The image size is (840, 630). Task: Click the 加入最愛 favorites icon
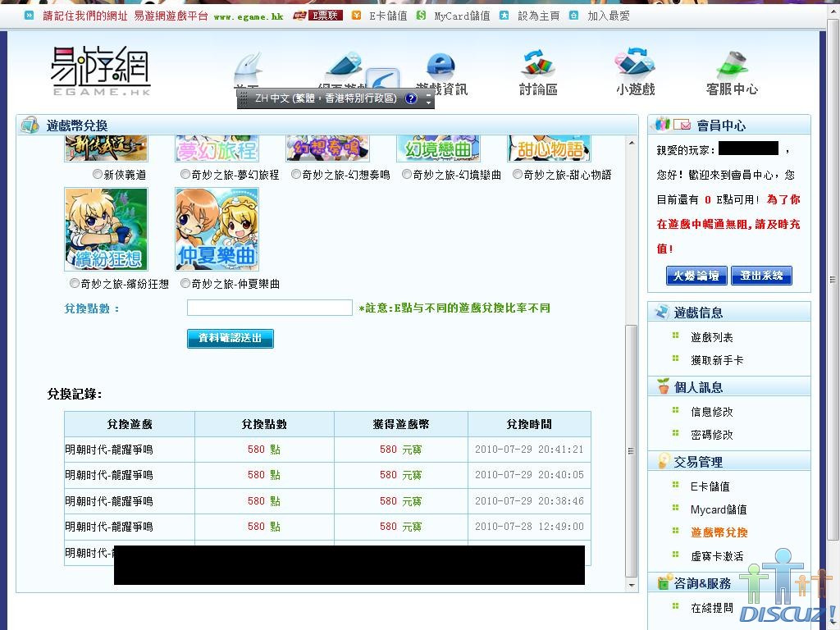573,16
